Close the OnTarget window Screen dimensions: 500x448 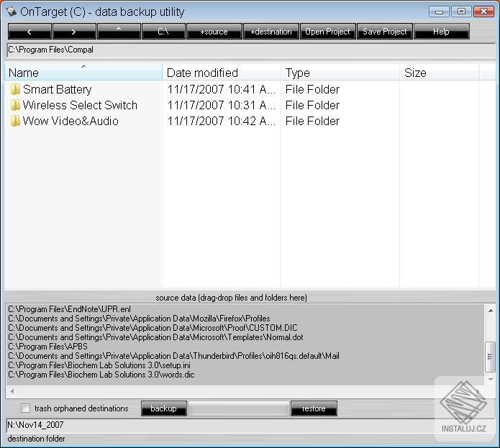click(x=483, y=12)
